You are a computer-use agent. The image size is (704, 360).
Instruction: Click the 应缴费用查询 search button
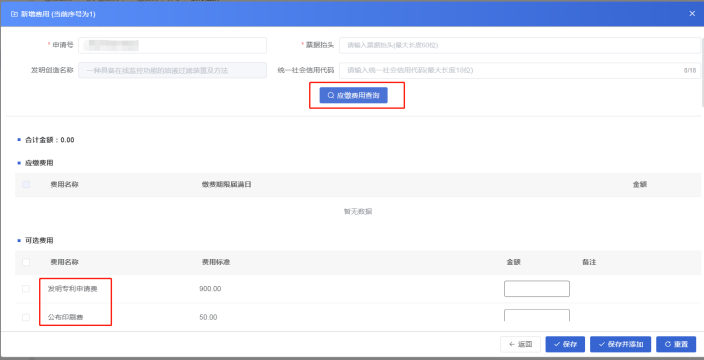pyautogui.click(x=353, y=95)
